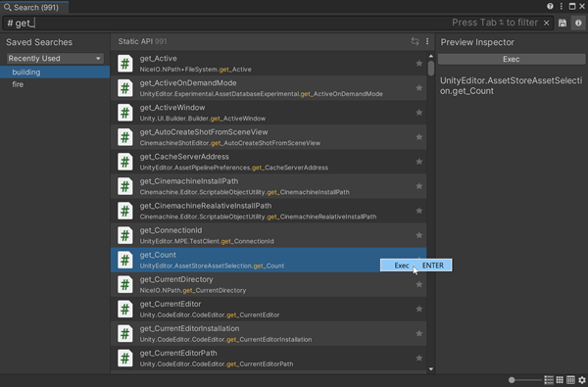Open the help question mark icon

coord(550,6)
